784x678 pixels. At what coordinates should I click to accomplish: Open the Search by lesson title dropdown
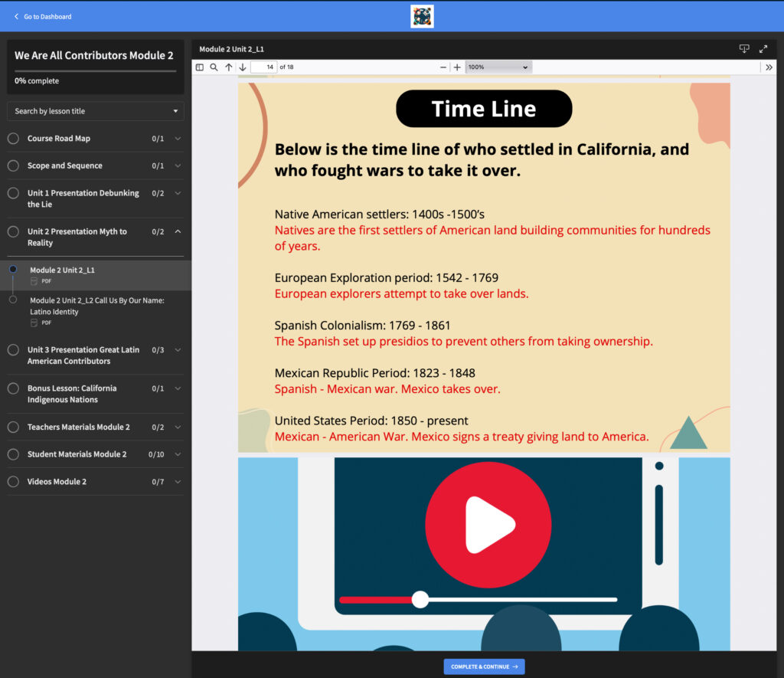pyautogui.click(x=96, y=111)
